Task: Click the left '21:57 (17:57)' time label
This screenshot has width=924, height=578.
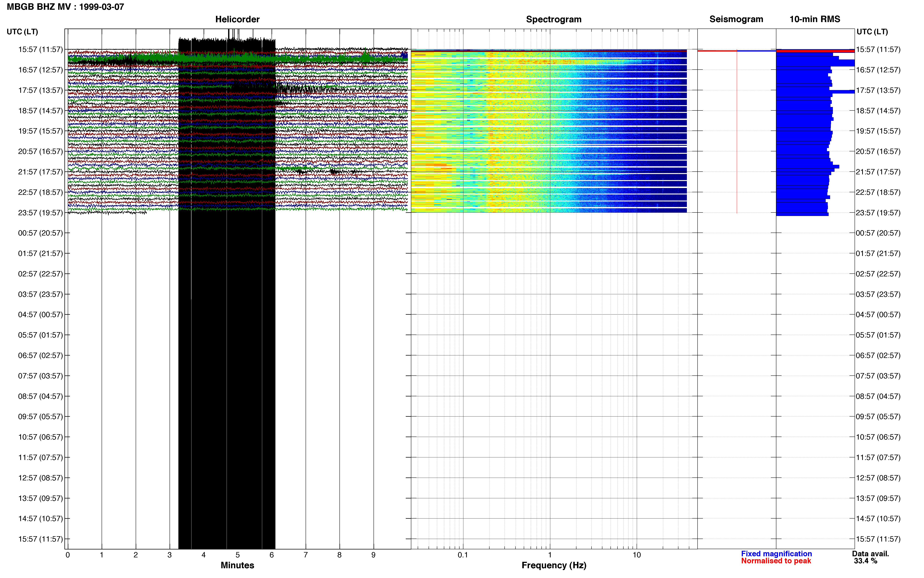Action: tap(40, 172)
